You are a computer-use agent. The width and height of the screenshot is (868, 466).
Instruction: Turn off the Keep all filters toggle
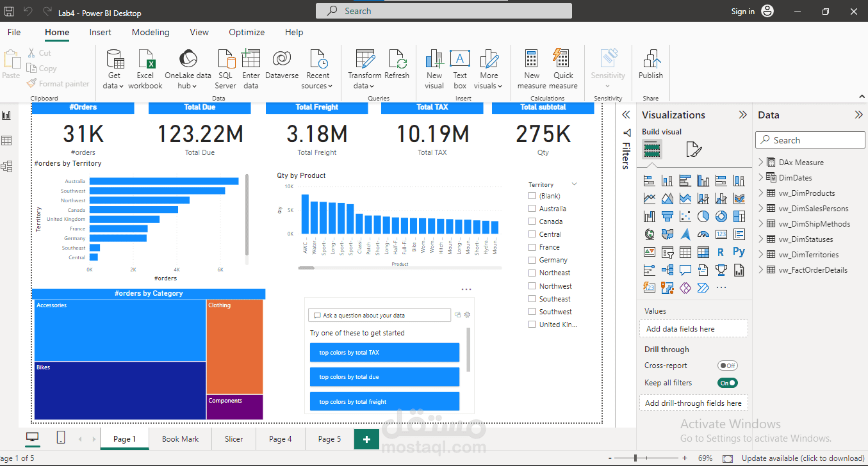point(727,382)
